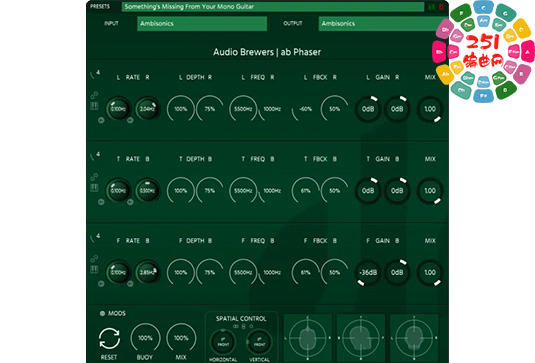The image size is (535, 363).
Task: Click the MIX 1.00 knob in L/R band
Action: click(x=430, y=109)
